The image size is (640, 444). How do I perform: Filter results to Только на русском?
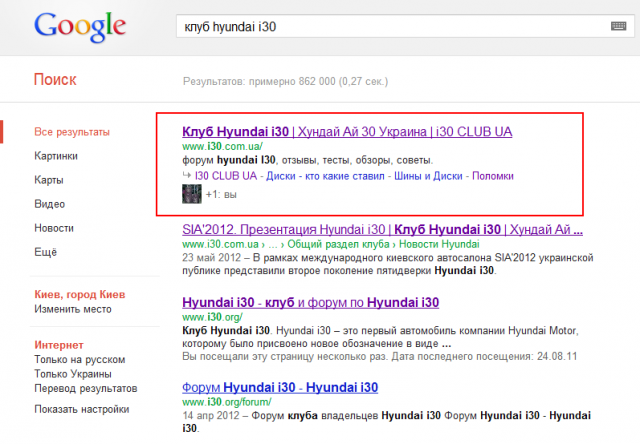80,360
